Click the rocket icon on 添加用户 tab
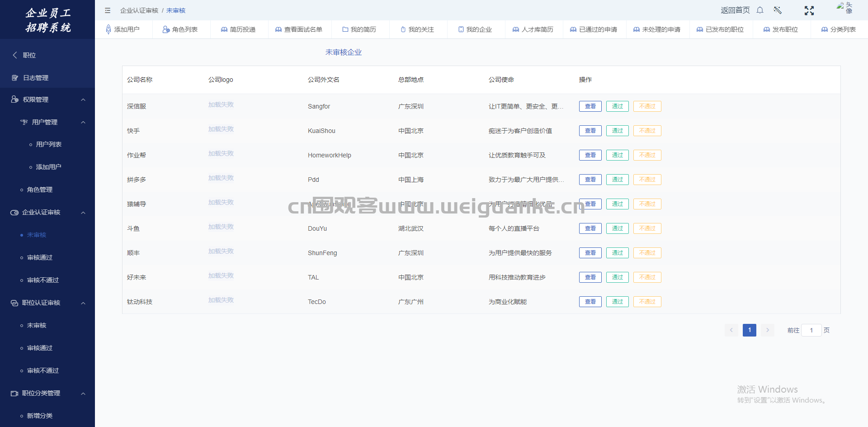 108,29
